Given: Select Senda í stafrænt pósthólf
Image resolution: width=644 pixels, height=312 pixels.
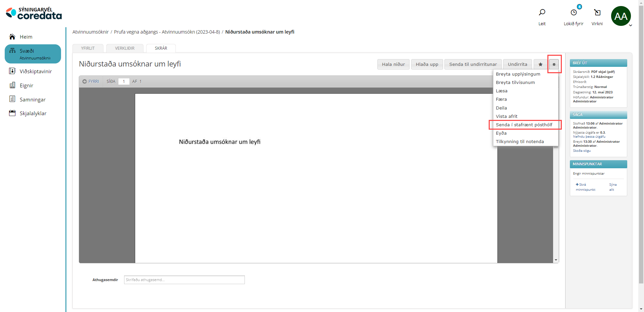Looking at the screenshot, I should [x=524, y=125].
